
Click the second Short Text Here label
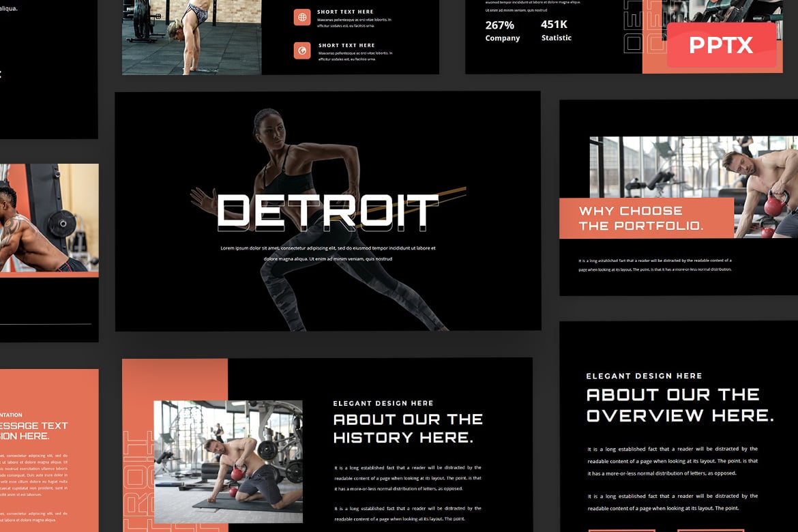click(x=346, y=45)
